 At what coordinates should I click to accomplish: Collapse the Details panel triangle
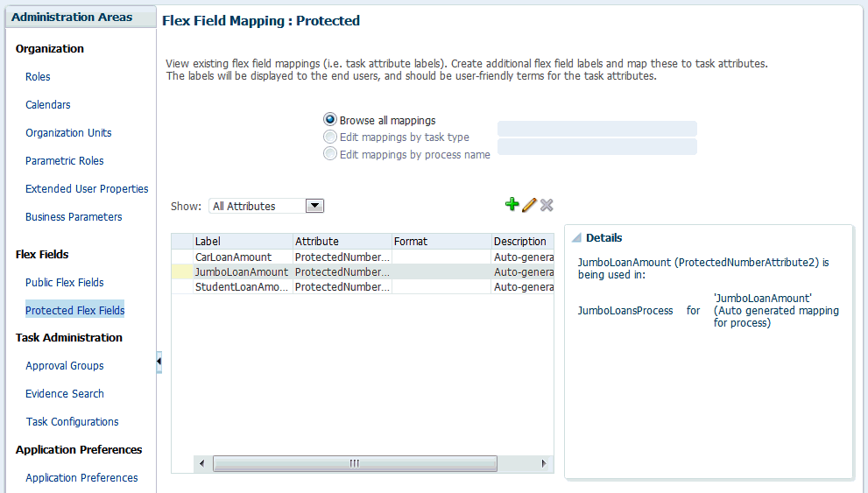pyautogui.click(x=576, y=238)
